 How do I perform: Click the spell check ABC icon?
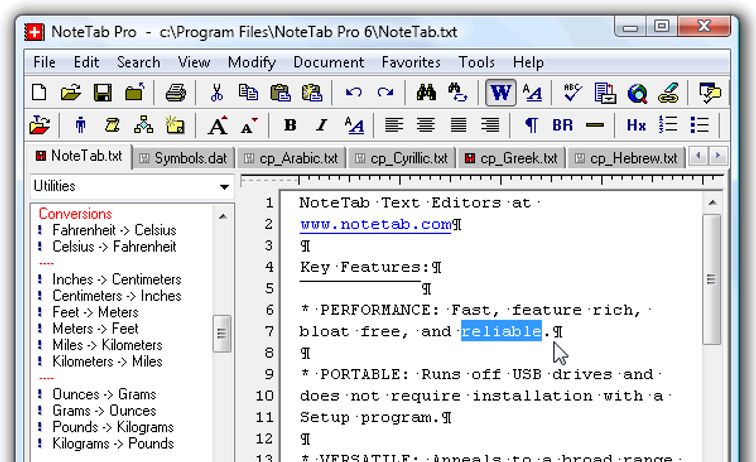[x=572, y=94]
